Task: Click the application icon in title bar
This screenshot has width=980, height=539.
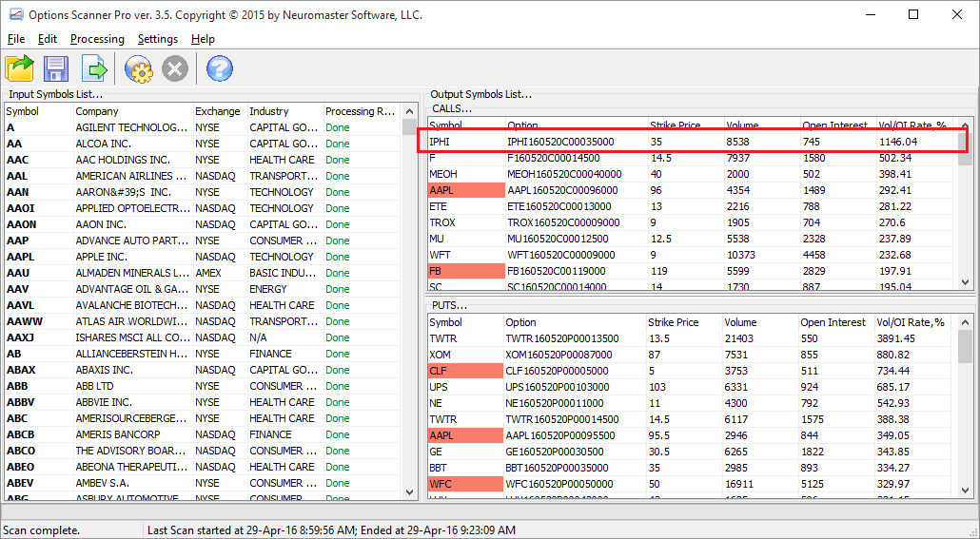Action: (15, 14)
